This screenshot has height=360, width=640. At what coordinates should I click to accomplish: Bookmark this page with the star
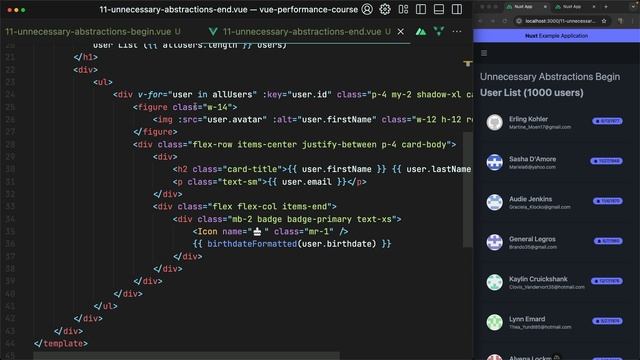coord(604,21)
